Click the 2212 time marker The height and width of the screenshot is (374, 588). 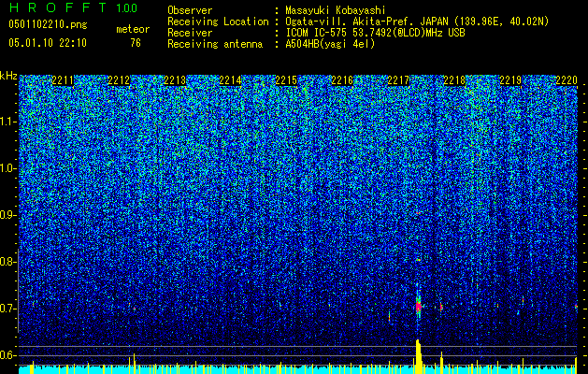[x=119, y=80]
